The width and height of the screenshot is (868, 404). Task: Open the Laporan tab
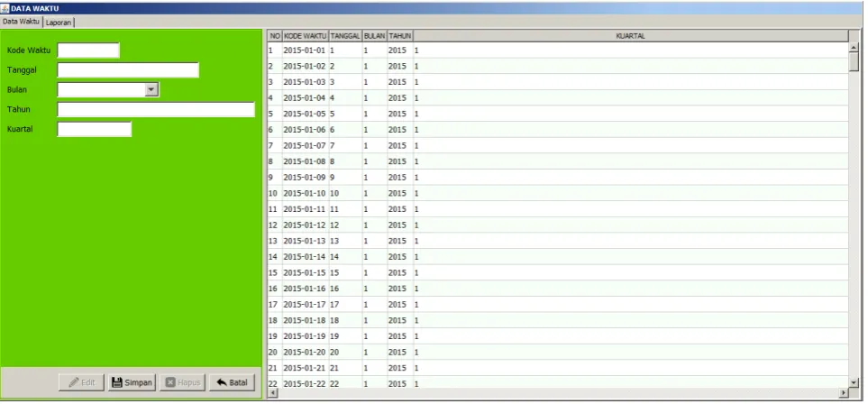tap(59, 23)
